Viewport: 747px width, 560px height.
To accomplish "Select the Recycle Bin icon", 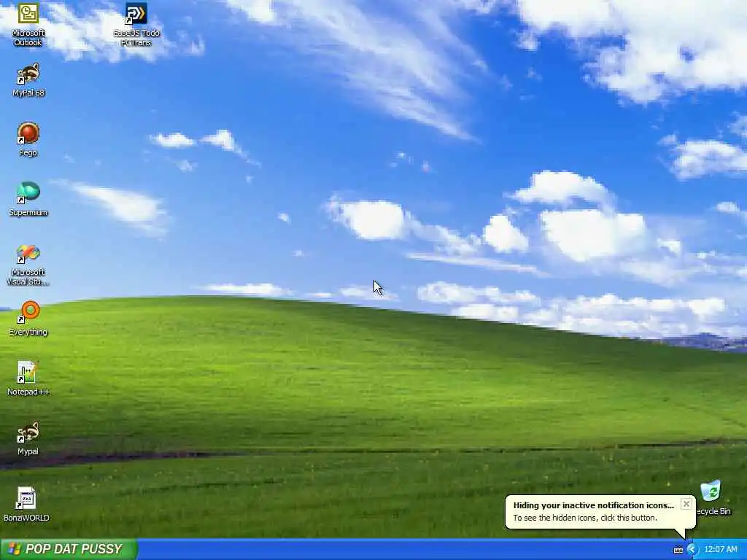I will (x=713, y=498).
